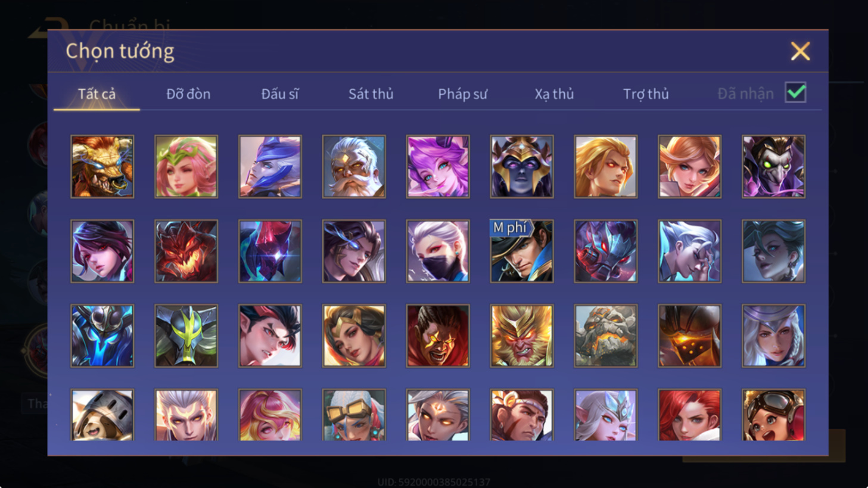Choose the golden monkey king hero

522,335
